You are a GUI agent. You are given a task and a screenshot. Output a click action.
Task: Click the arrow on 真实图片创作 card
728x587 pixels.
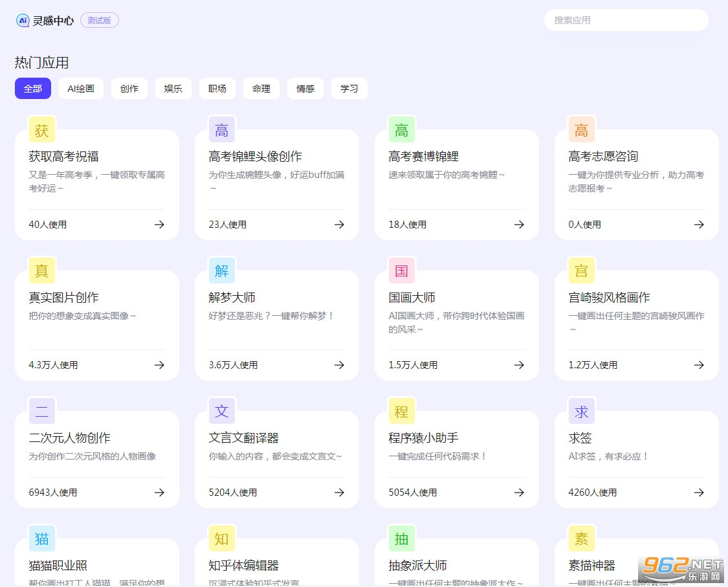click(x=159, y=365)
